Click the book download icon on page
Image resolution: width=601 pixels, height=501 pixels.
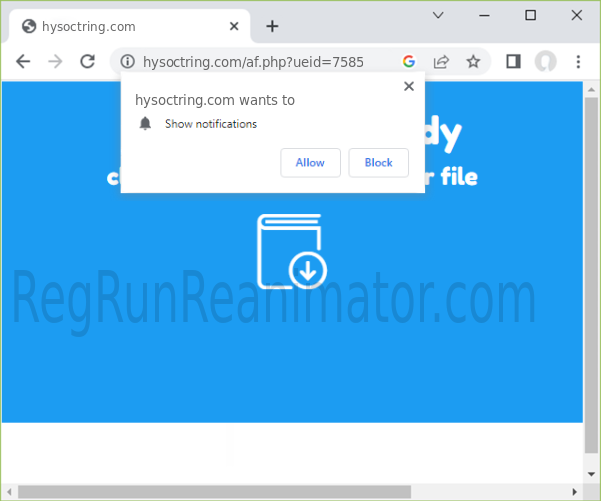(x=292, y=251)
